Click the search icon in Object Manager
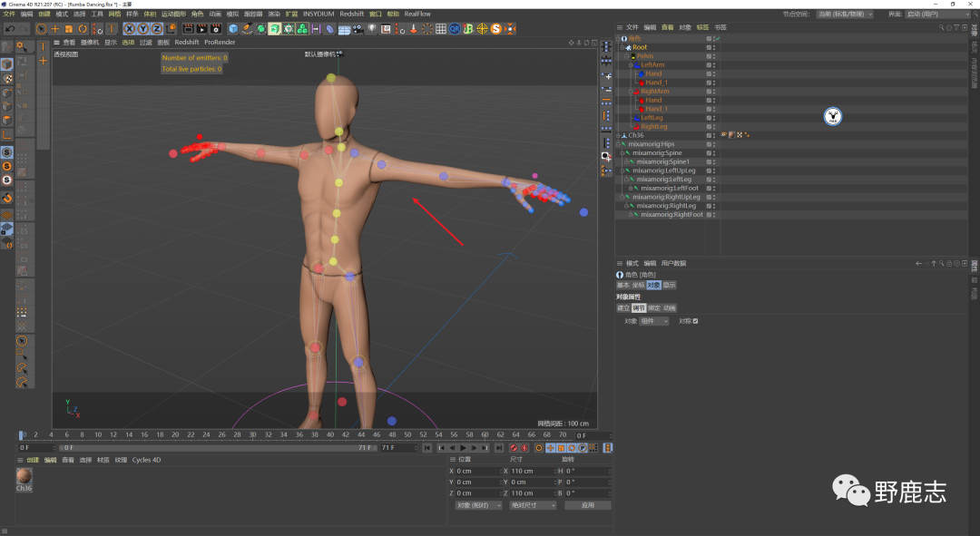 [942, 27]
